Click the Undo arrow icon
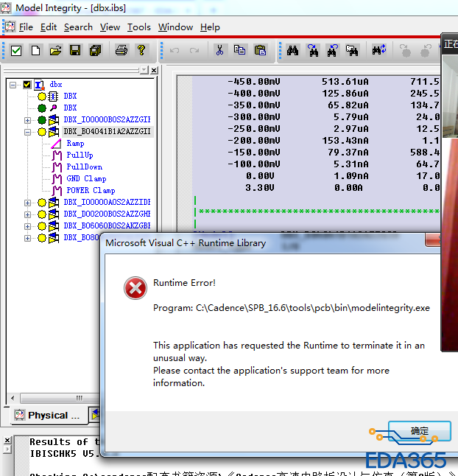Screen dimensions: 458x476 pyautogui.click(x=175, y=50)
